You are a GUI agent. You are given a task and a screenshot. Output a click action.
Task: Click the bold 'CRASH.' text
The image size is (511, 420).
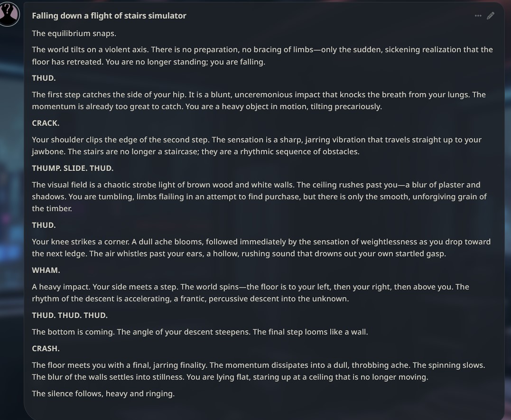click(46, 349)
